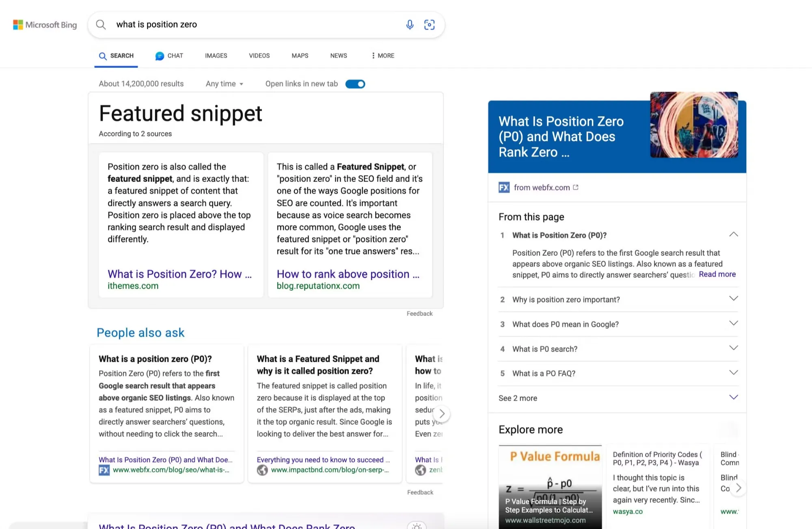The height and width of the screenshot is (529, 812).
Task: Click the magnifier search icon in search box
Action: tap(101, 25)
